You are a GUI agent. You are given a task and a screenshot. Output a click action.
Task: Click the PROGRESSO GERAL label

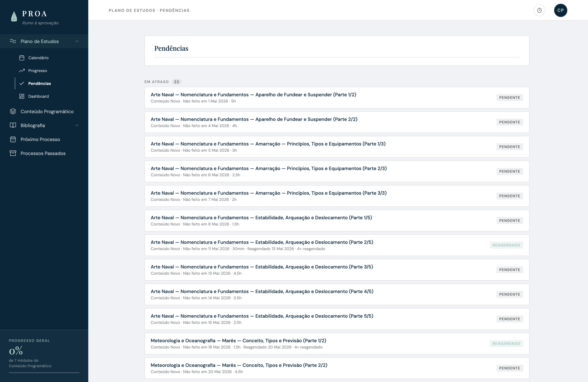point(29,340)
